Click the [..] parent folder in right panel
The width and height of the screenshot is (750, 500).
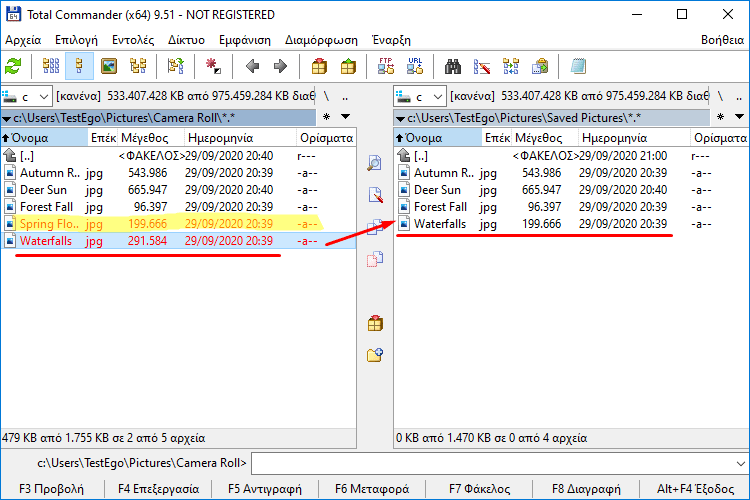tap(571, 156)
